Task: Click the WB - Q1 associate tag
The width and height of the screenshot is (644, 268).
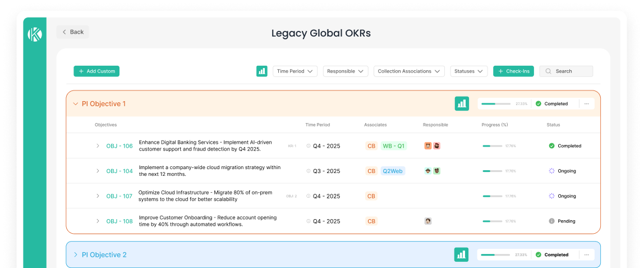Action: point(393,146)
